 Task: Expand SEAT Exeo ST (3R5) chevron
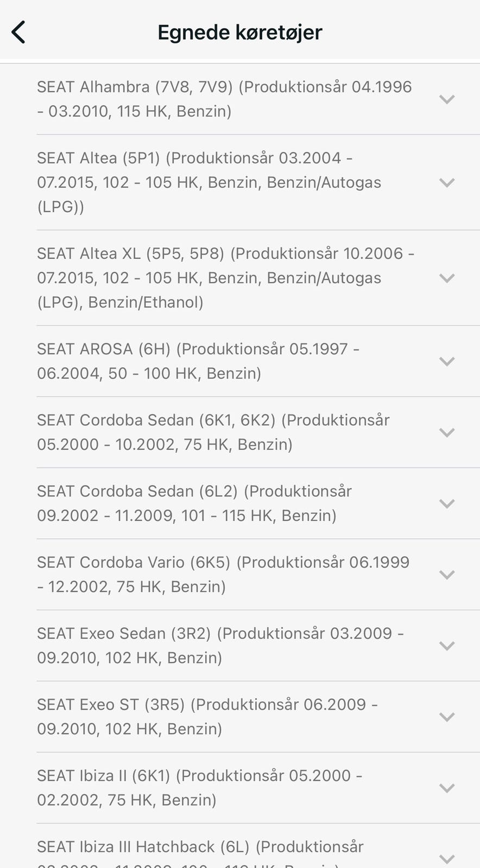point(446,717)
